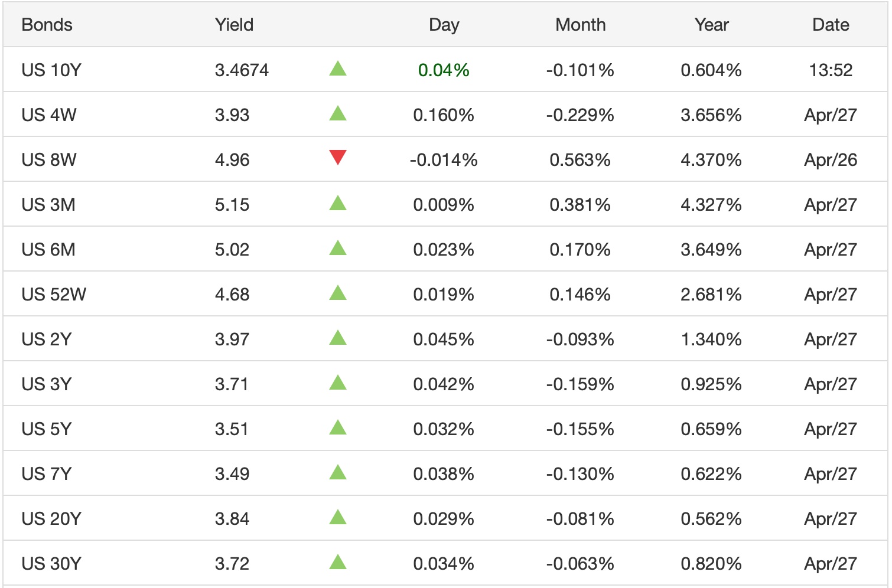Sort table by Day column header

(x=444, y=25)
